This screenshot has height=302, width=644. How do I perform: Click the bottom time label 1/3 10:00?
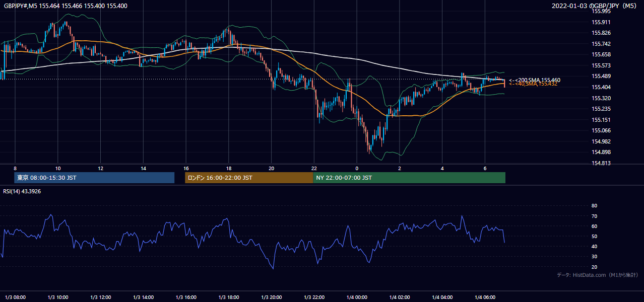(x=57, y=297)
